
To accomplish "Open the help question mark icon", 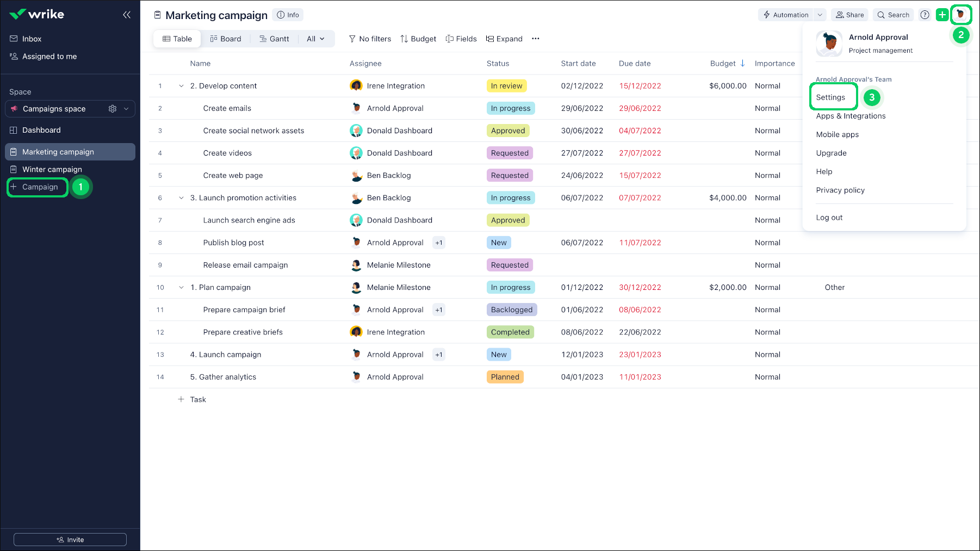I will point(925,15).
